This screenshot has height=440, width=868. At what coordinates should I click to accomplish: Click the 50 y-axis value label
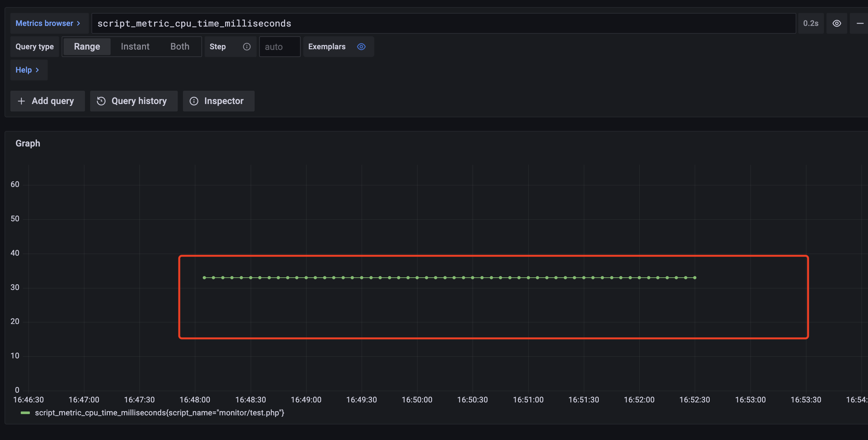coord(15,219)
